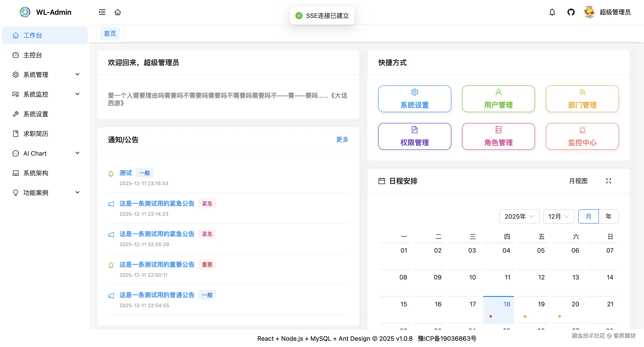
Task: Click the home icon in header
Action: (118, 12)
